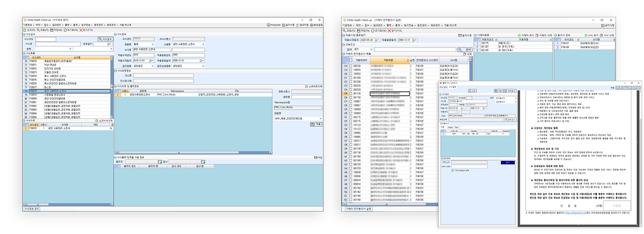Viewport: 644px width, 234px height.
Task: Open 결과관리 menu in 서식정보 관리 window
Action: (56, 25)
